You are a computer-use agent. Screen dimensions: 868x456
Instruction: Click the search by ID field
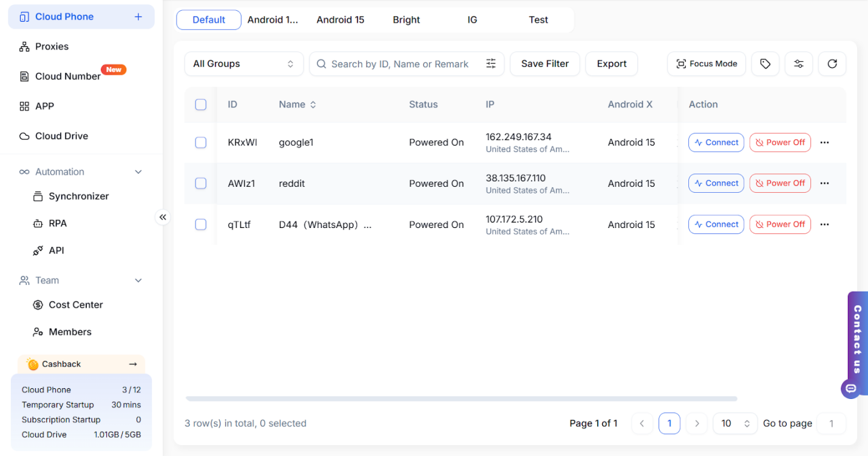[399, 64]
